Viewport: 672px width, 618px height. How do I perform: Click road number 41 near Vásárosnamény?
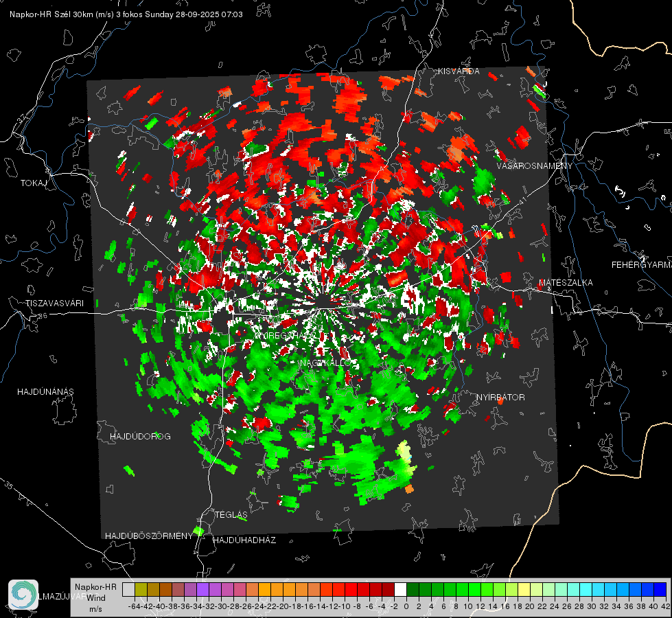pyautogui.click(x=522, y=201)
